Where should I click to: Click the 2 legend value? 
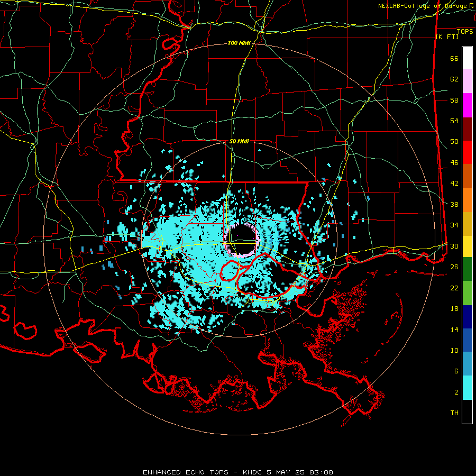click(x=456, y=392)
